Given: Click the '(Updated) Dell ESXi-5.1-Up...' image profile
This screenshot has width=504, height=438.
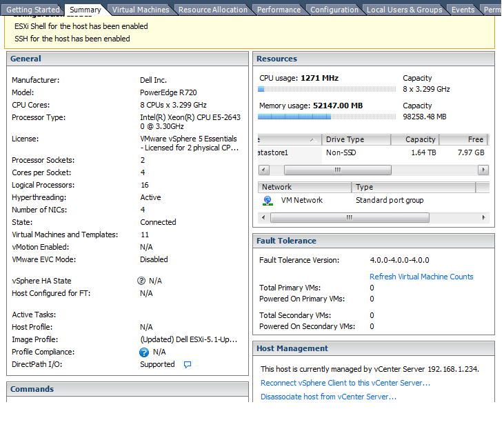Looking at the screenshot, I should (x=189, y=339).
